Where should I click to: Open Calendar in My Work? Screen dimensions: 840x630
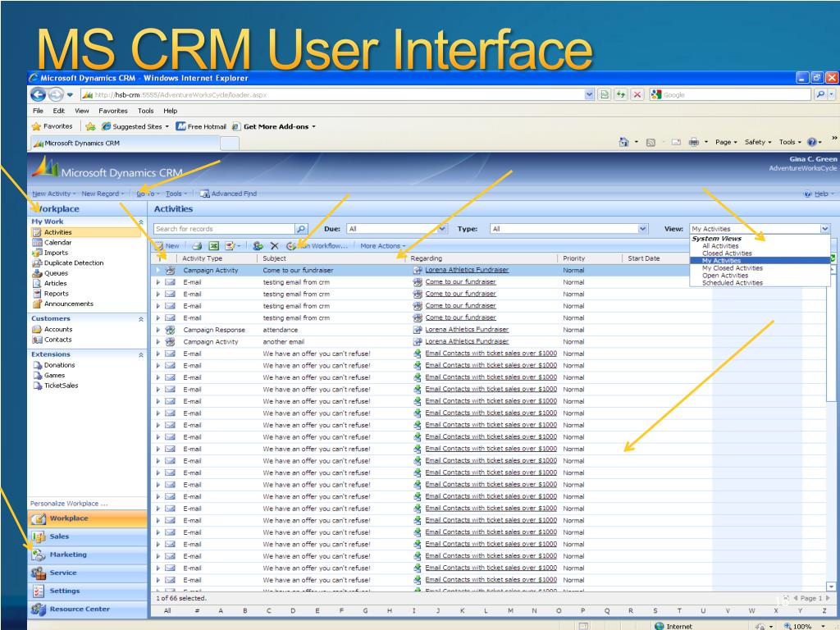click(x=58, y=243)
